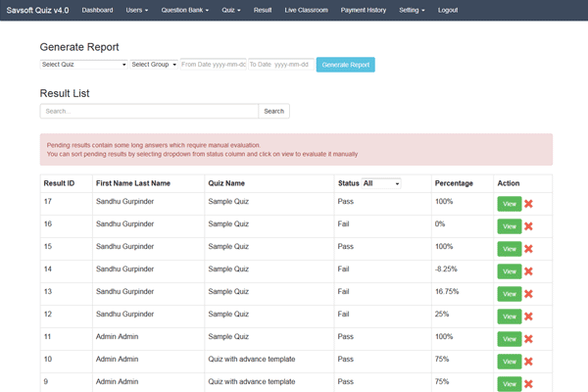588x392 pixels.
Task: Click the Logout link
Action: [x=448, y=10]
